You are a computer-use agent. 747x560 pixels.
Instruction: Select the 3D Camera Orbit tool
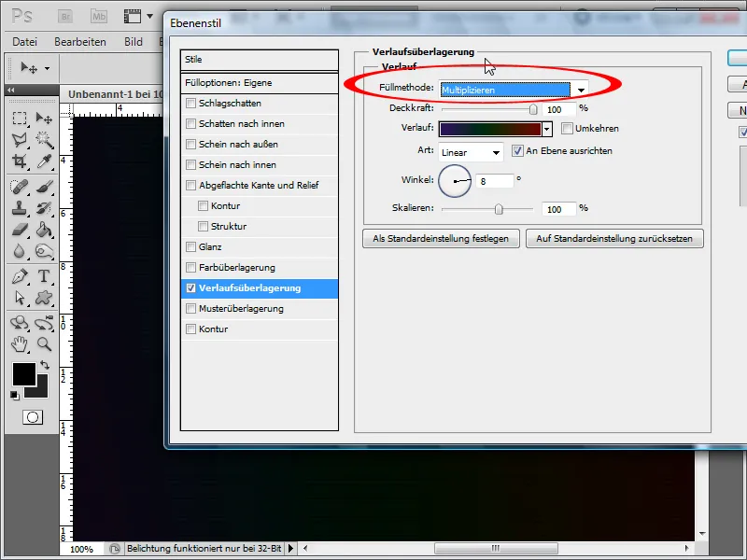pos(44,323)
